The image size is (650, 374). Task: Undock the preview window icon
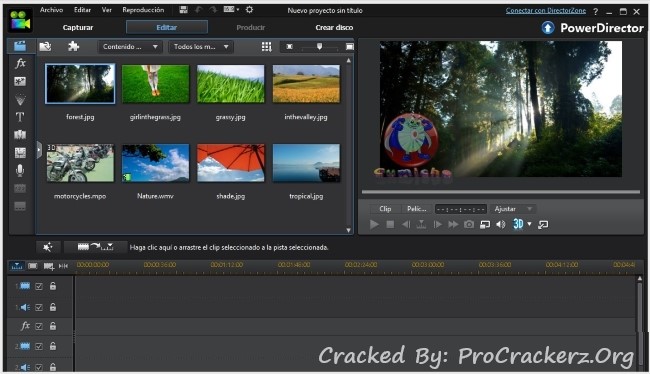[x=543, y=224]
